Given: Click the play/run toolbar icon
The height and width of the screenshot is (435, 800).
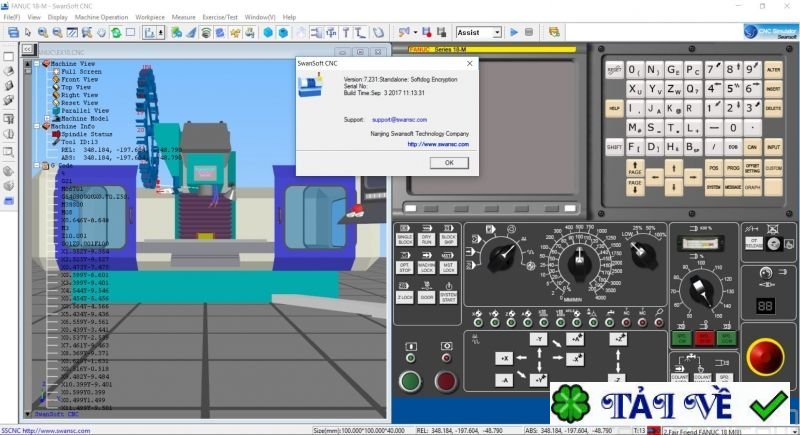Looking at the screenshot, I should 514,32.
